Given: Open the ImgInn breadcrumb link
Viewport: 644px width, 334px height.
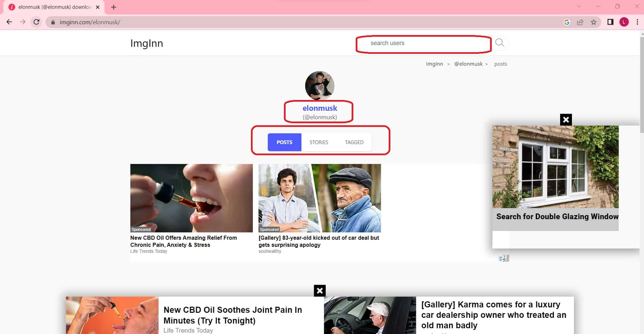Looking at the screenshot, I should coord(435,64).
